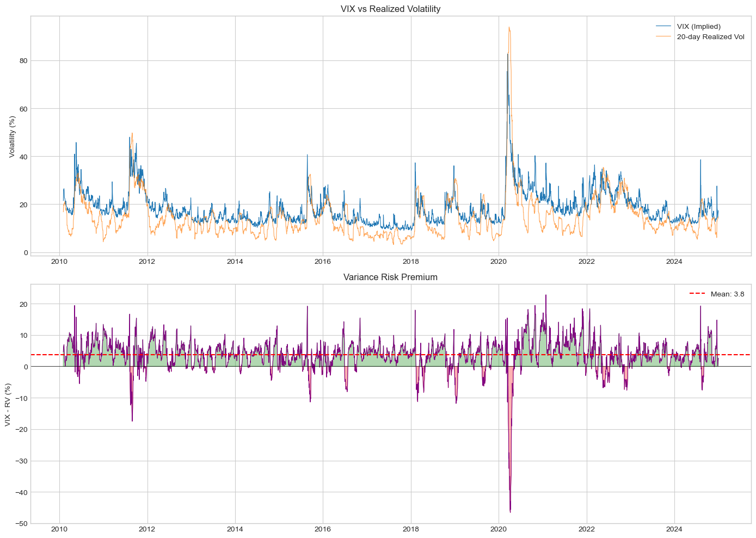Click the 2024 x-axis tick on bottom chart
The width and height of the screenshot is (756, 538).
pyautogui.click(x=674, y=529)
